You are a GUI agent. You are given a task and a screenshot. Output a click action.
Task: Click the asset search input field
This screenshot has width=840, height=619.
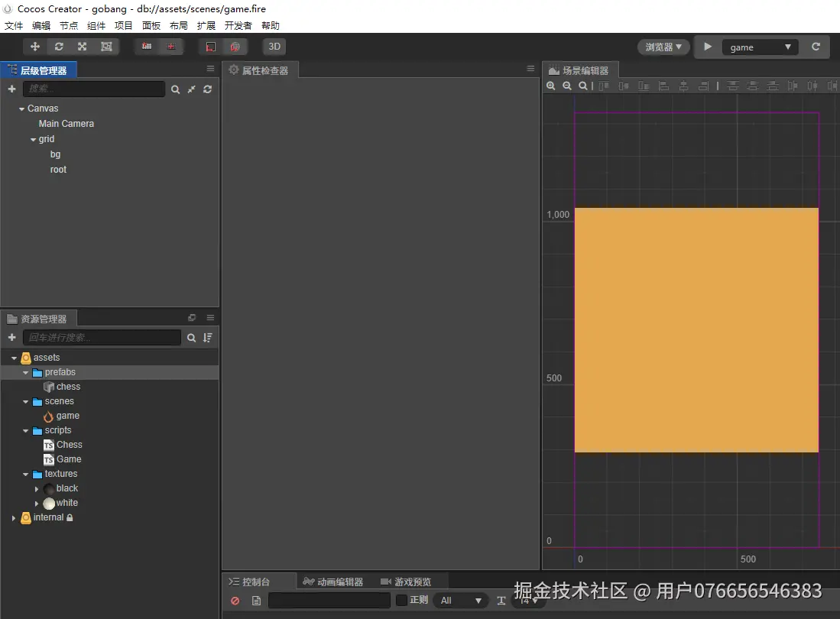pyautogui.click(x=103, y=338)
